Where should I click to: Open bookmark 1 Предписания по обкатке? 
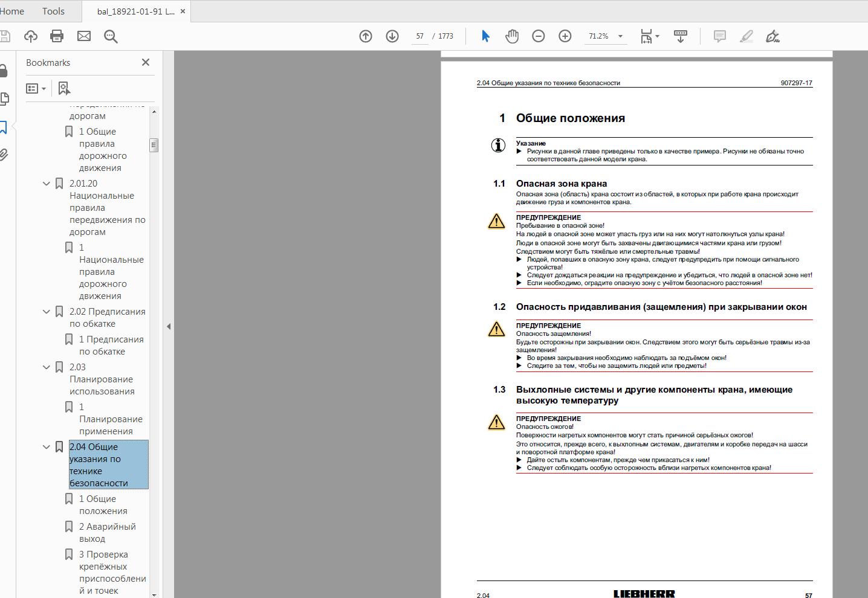(111, 346)
